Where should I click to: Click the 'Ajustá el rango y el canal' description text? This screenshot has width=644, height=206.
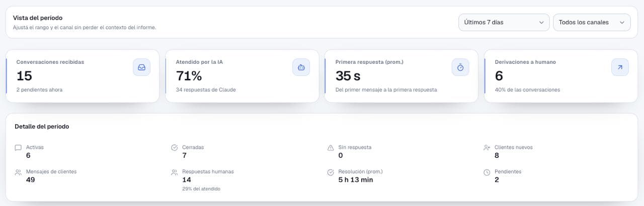pyautogui.click(x=85, y=28)
